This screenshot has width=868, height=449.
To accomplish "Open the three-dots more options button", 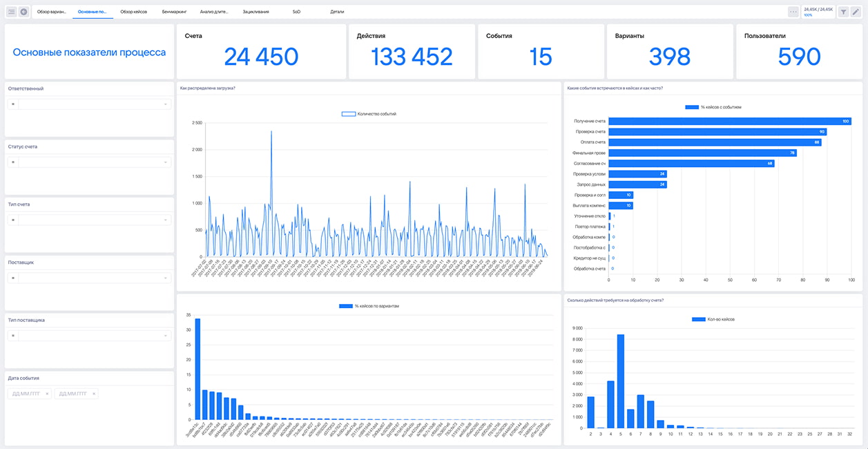I will tap(793, 12).
